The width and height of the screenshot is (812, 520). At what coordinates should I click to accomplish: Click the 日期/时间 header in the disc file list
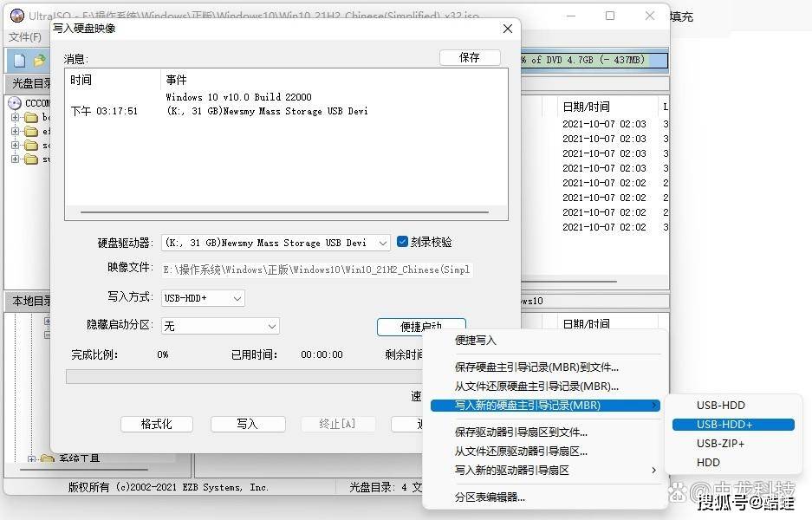click(586, 107)
